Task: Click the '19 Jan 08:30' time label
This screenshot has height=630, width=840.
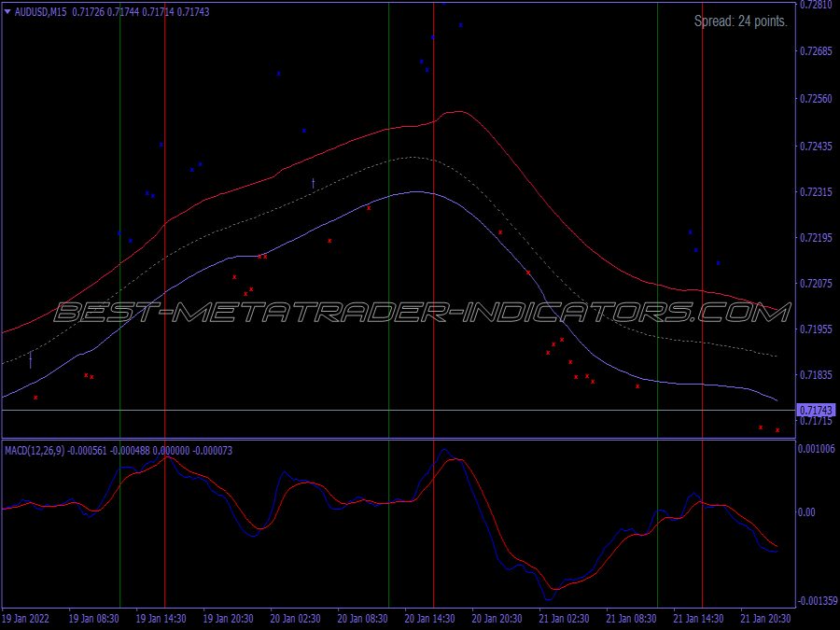Action: pos(94,619)
